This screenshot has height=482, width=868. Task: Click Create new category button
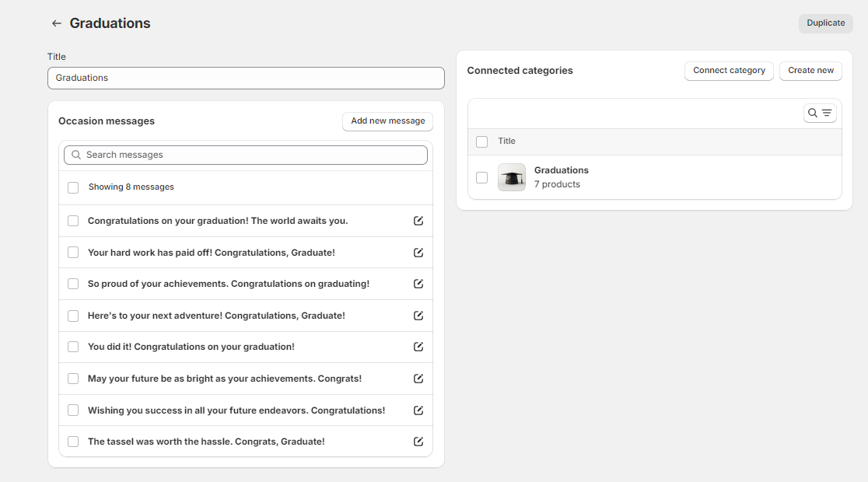[x=810, y=71]
